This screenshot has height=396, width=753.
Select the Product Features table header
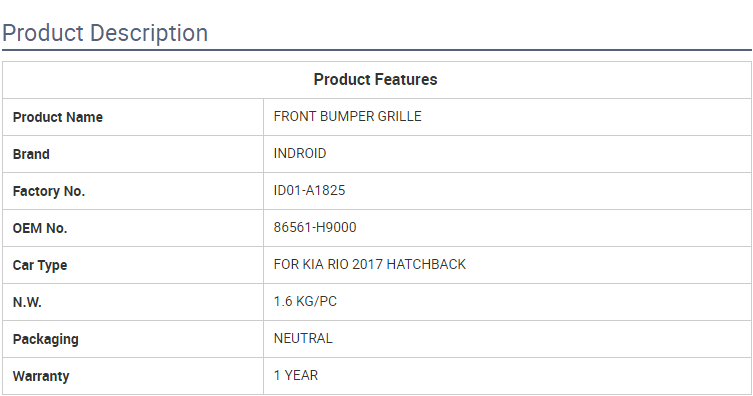pyautogui.click(x=376, y=80)
